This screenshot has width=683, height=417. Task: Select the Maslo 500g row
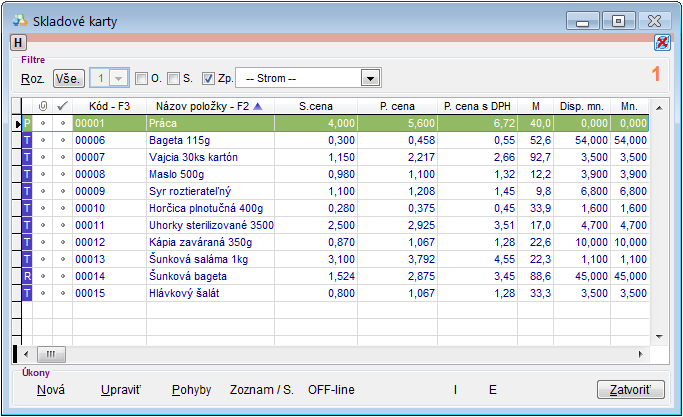pyautogui.click(x=172, y=174)
